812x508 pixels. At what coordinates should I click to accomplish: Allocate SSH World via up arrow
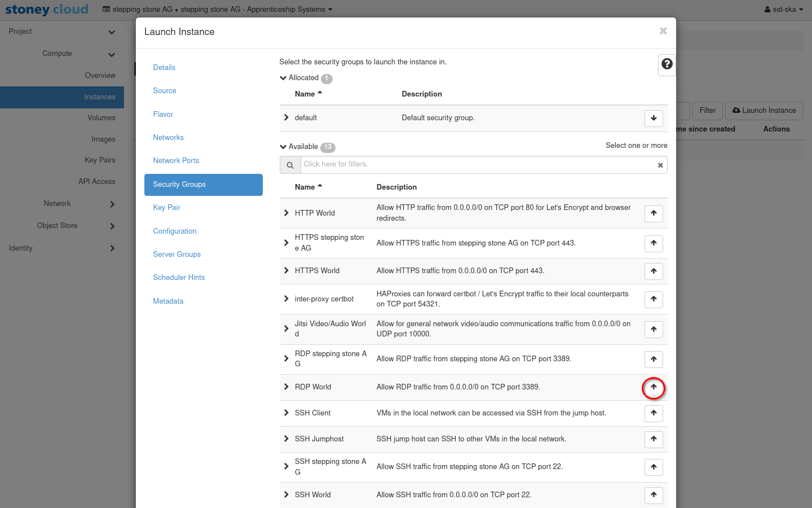[654, 495]
